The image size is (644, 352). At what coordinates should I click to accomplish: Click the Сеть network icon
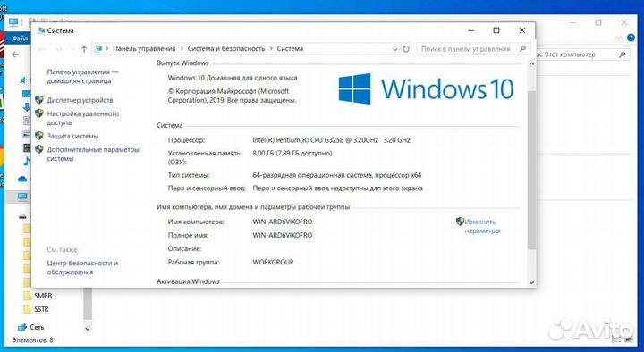[22, 327]
